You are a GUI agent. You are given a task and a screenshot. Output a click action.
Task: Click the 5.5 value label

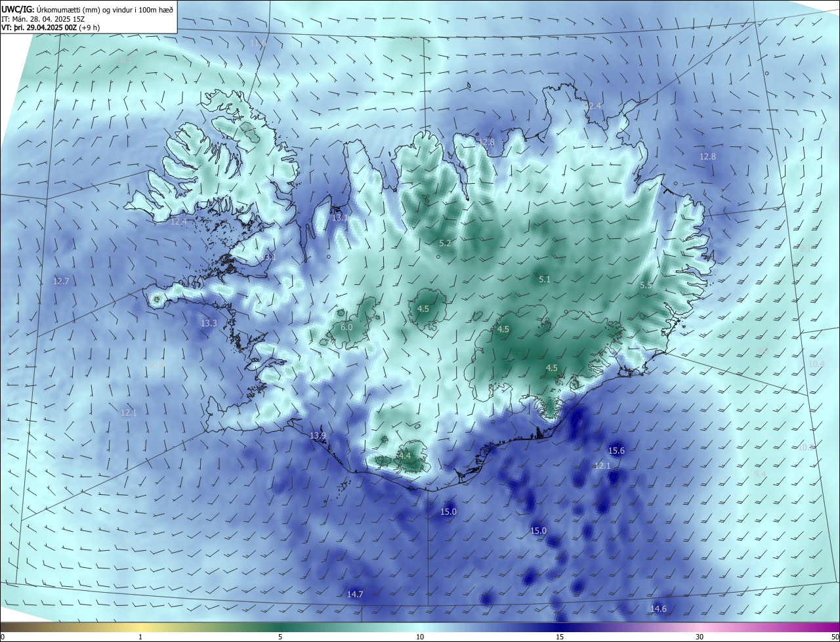[x=646, y=286]
